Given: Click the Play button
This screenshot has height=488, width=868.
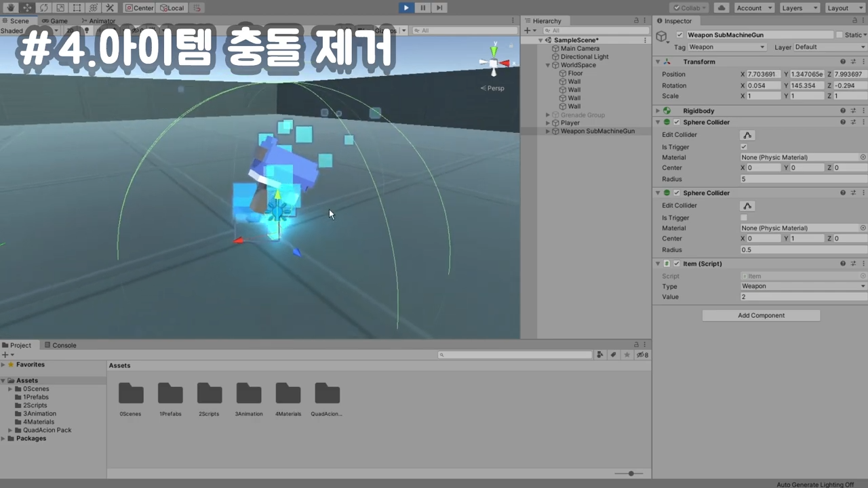Looking at the screenshot, I should click(x=406, y=7).
